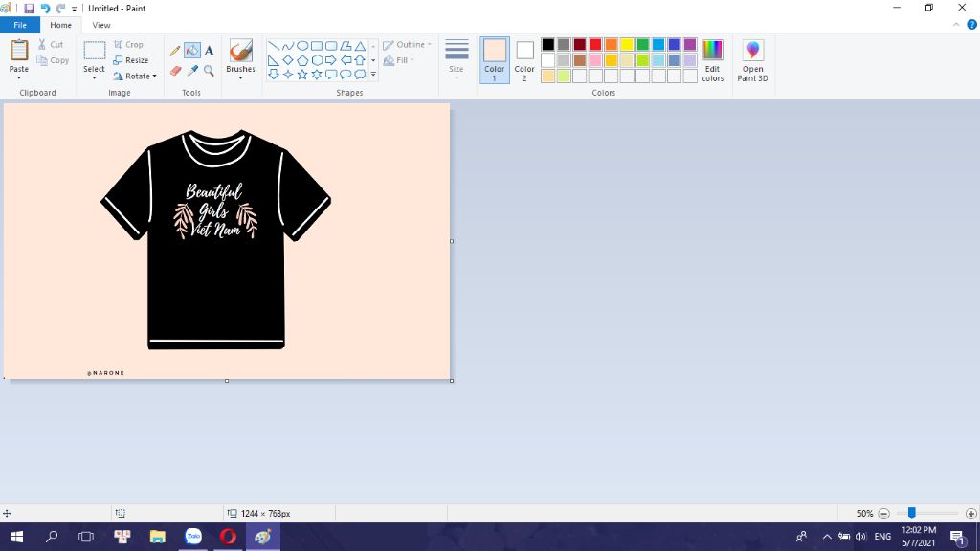Expand the Brushes dropdown arrow

point(240,77)
